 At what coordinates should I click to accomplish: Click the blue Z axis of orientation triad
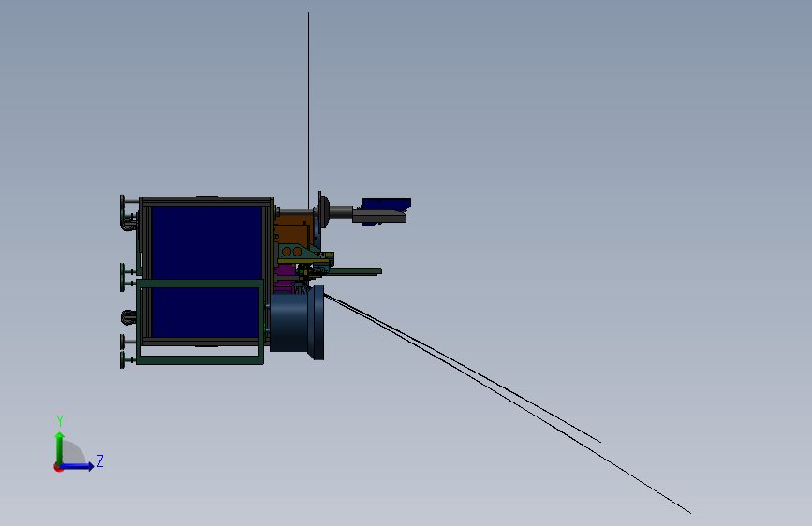[77, 466]
